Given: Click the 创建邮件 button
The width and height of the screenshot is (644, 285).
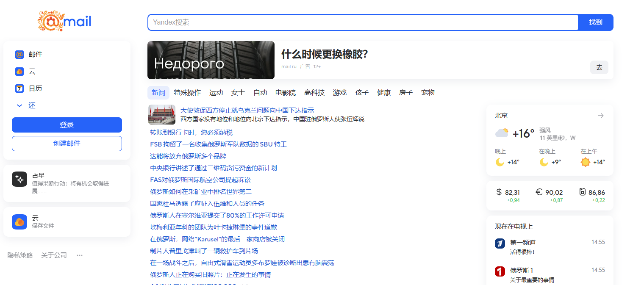Looking at the screenshot, I should click(67, 144).
